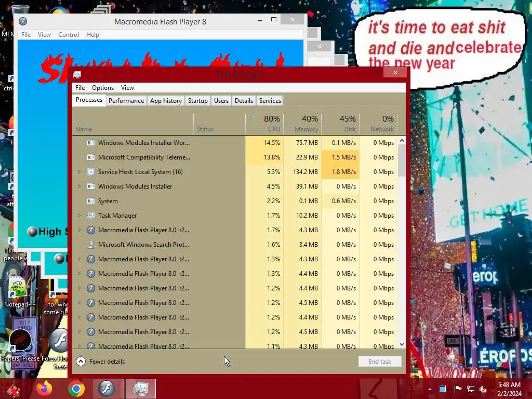Switch to the Performance tab
The image size is (532, 399).
coord(126,101)
